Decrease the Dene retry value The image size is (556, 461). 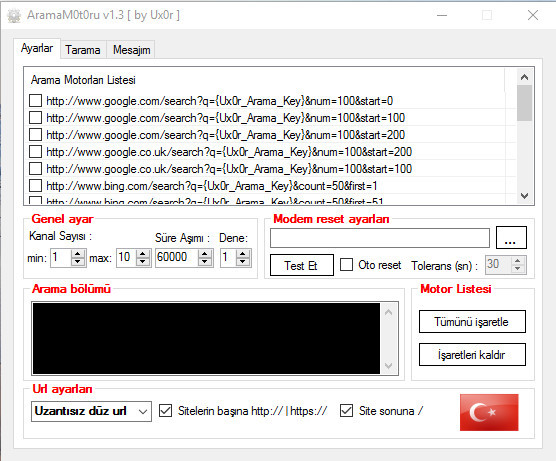click(x=243, y=262)
